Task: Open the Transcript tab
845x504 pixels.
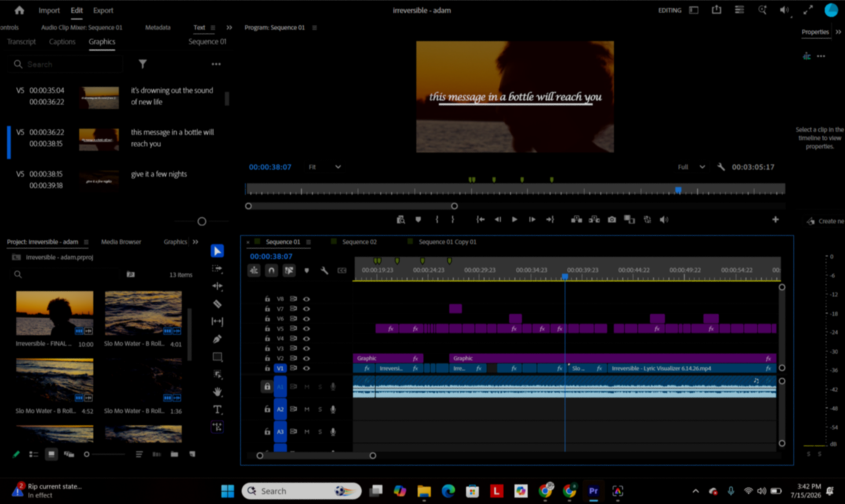Action: [x=22, y=41]
